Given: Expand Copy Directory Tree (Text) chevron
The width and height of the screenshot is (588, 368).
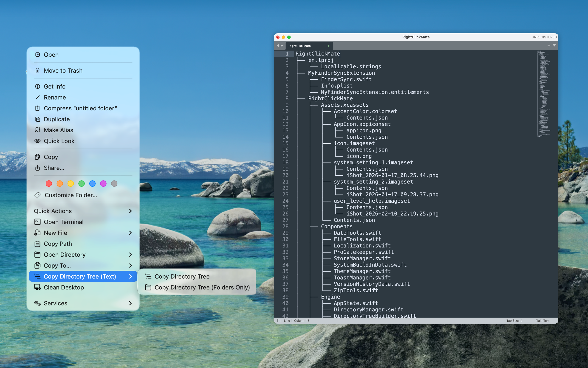Looking at the screenshot, I should [130, 276].
